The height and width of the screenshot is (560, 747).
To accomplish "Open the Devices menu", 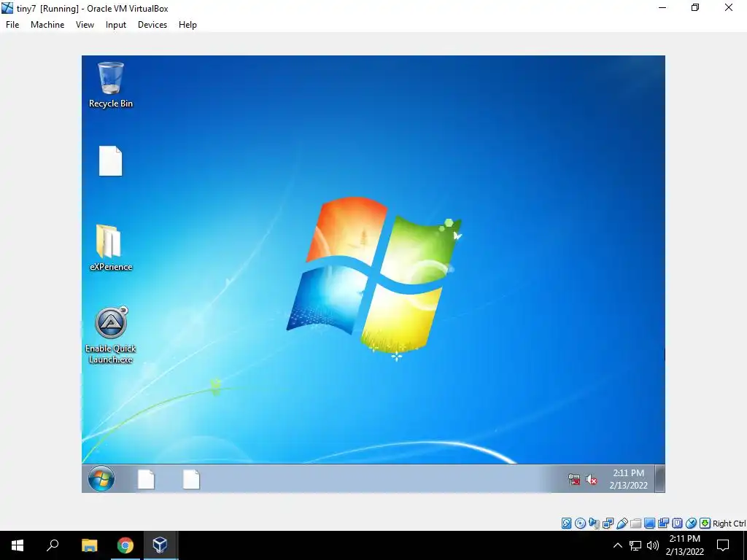I will (152, 25).
